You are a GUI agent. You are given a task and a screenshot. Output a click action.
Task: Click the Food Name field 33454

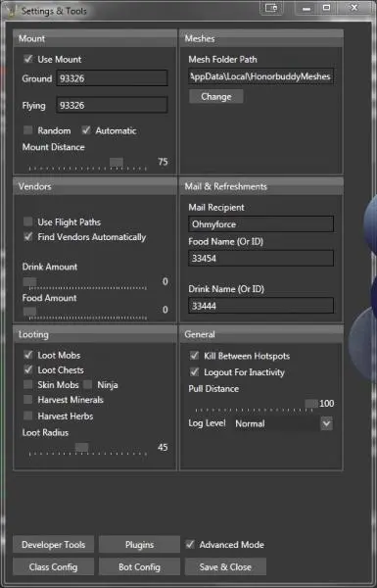point(260,258)
